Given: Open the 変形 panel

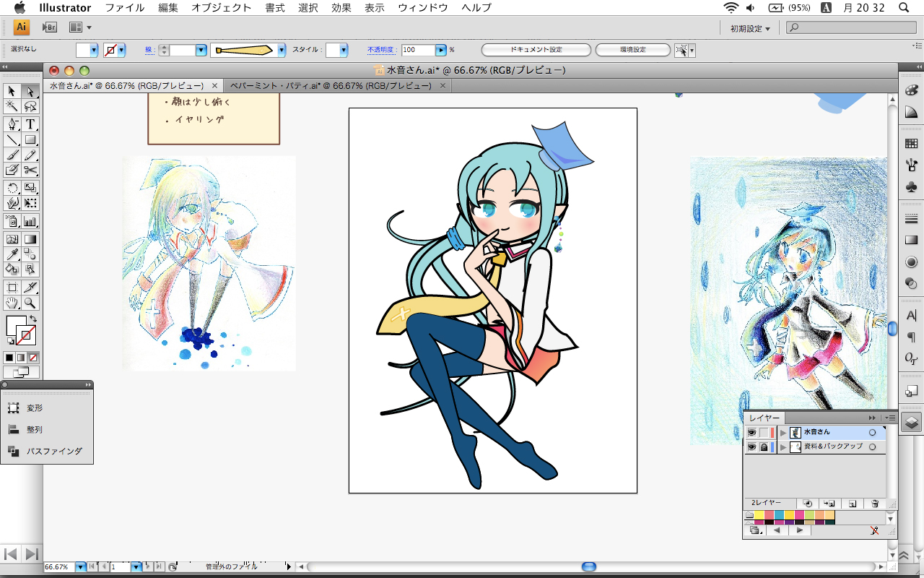Looking at the screenshot, I should point(35,408).
